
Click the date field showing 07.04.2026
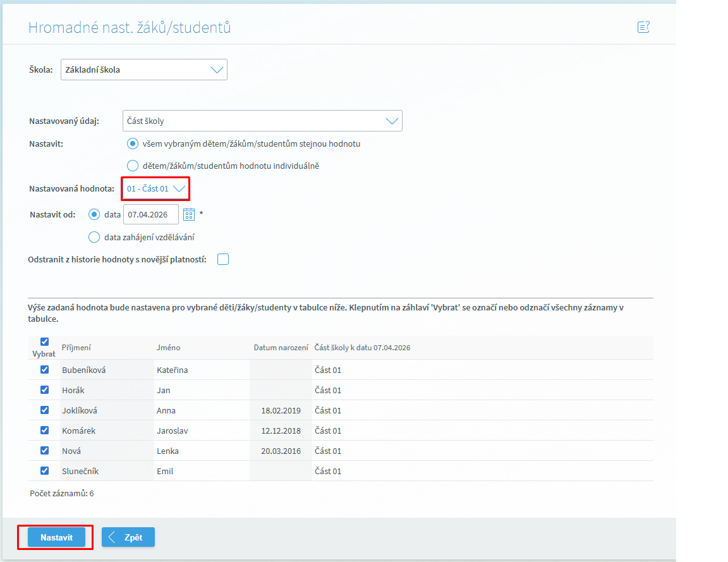(x=150, y=215)
